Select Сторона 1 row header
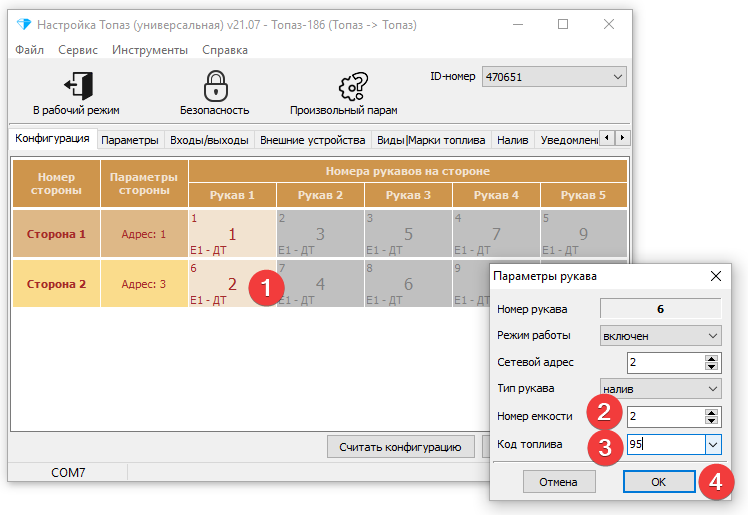The image size is (748, 515). pyautogui.click(x=56, y=234)
